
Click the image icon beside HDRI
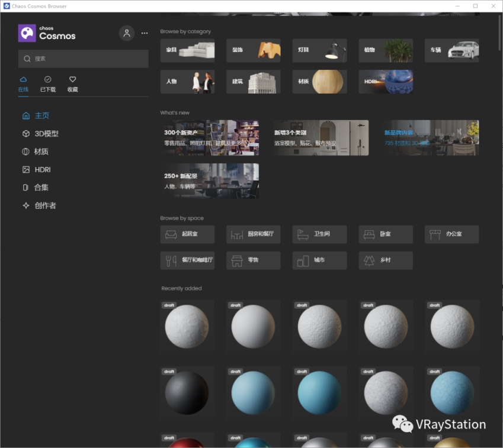26,169
